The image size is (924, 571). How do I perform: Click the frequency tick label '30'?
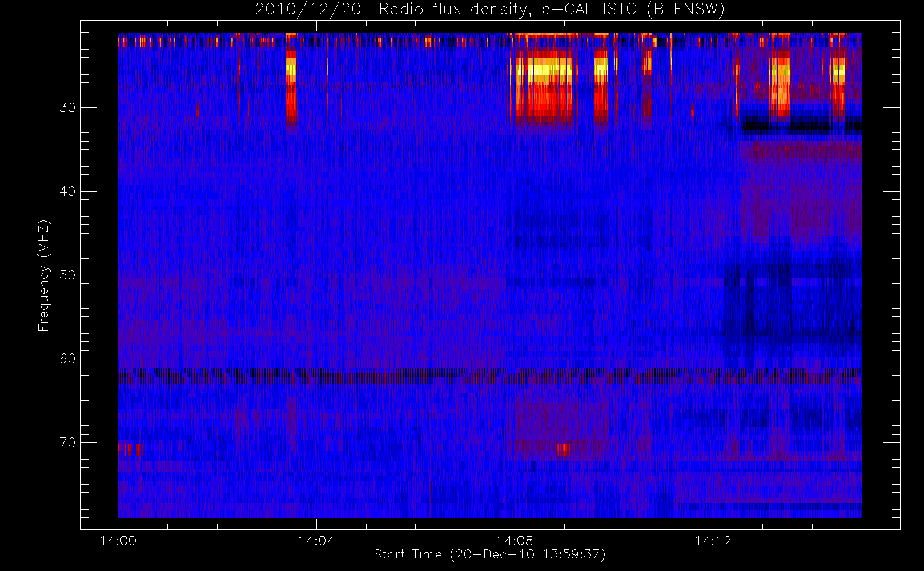point(67,107)
